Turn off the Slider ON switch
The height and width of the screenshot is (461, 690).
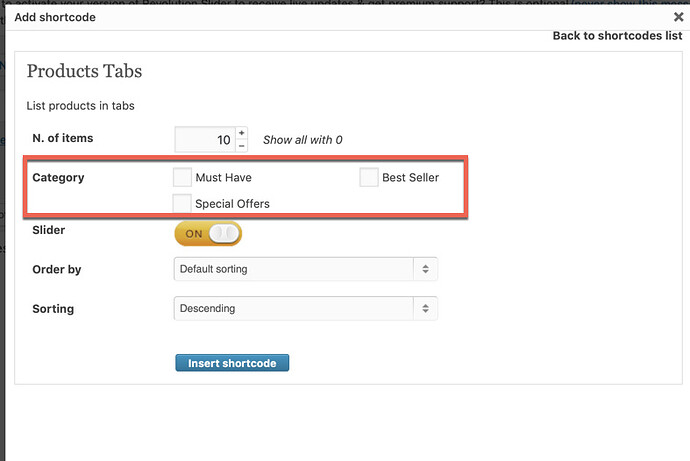(208, 234)
